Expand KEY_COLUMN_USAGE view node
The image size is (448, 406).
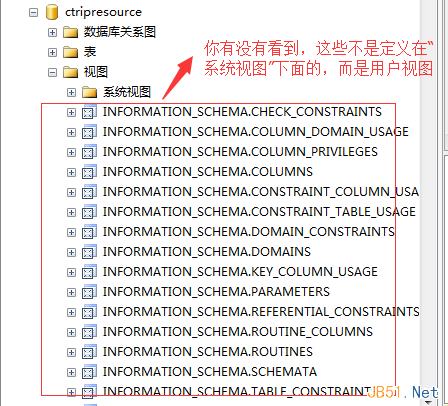click(x=71, y=272)
